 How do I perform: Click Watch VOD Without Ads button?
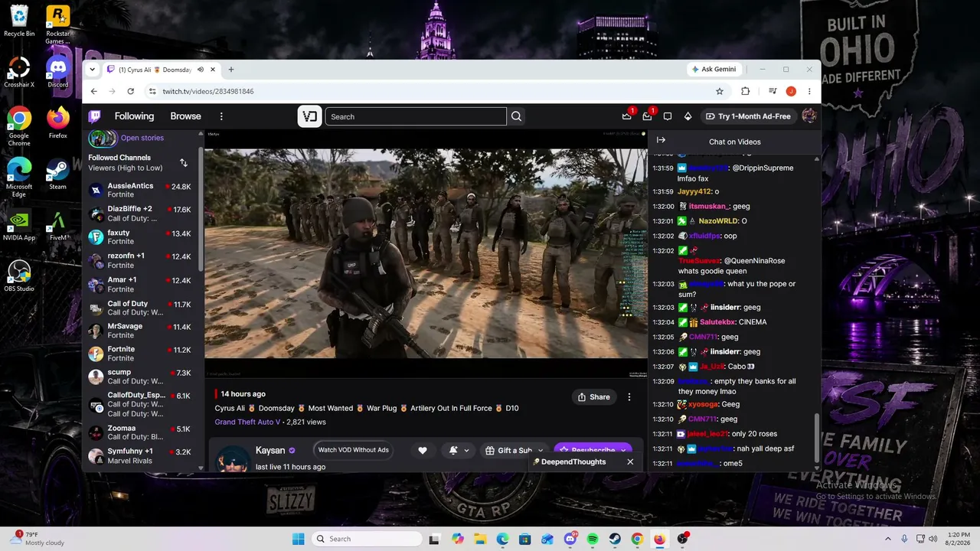pos(354,450)
